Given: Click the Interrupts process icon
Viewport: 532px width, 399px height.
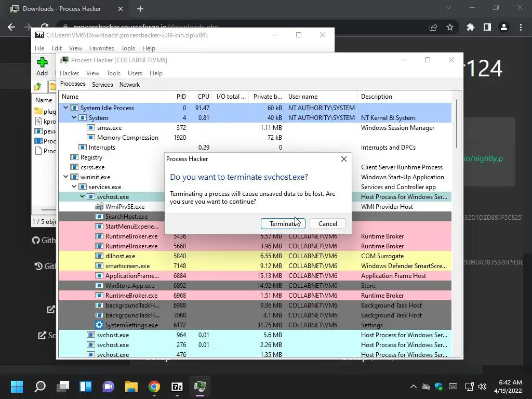Looking at the screenshot, I should tap(83, 147).
